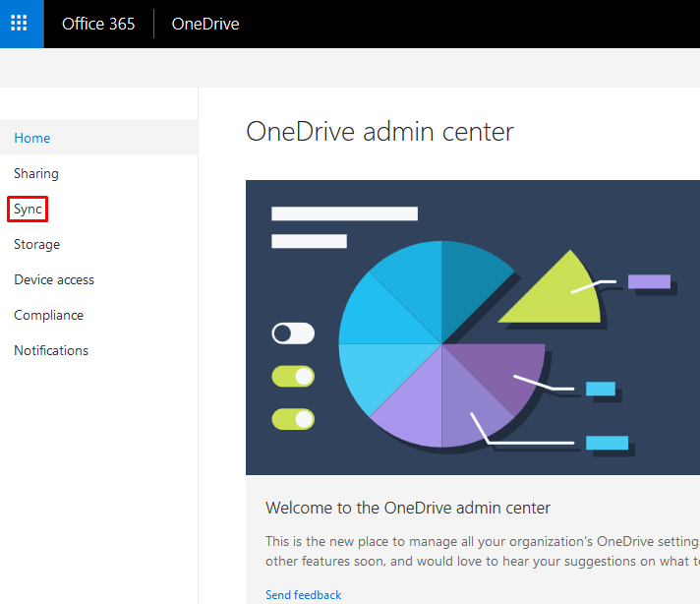
Task: Click the admin center pie chart banner
Action: tap(473, 327)
